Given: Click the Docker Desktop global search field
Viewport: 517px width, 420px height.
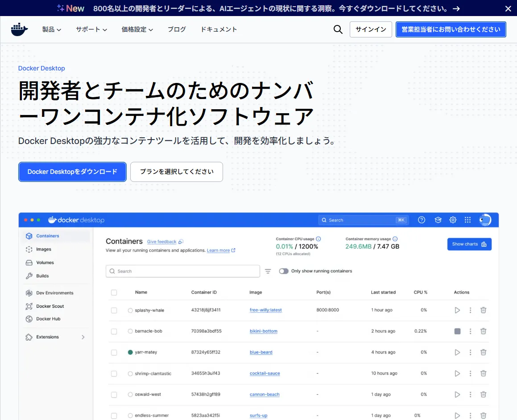Looking at the screenshot, I should click(x=364, y=220).
